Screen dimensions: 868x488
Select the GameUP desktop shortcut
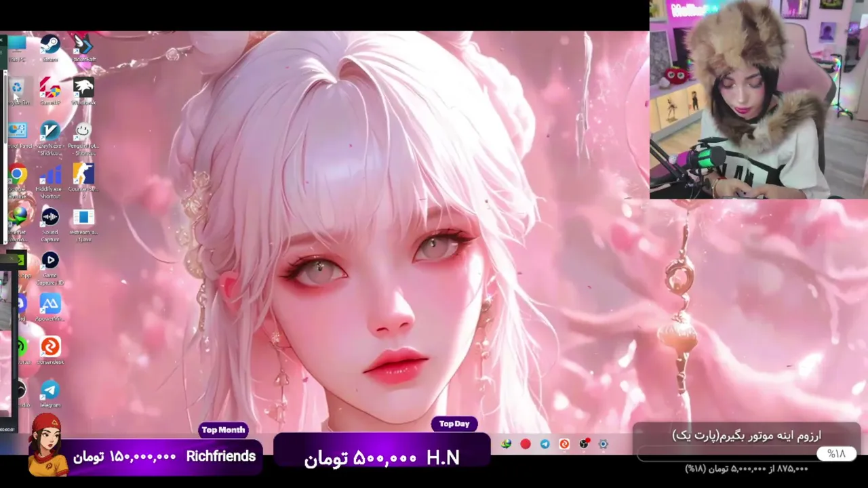pyautogui.click(x=50, y=92)
